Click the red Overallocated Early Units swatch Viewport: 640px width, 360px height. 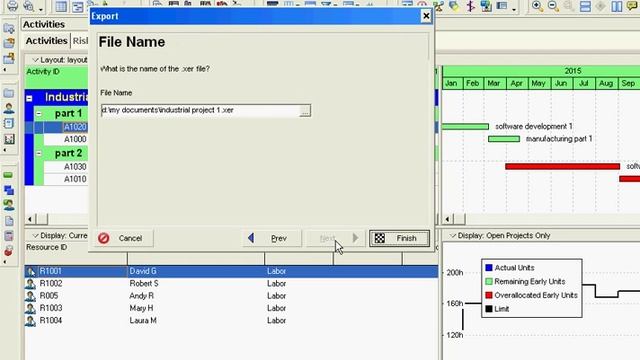pos(489,295)
